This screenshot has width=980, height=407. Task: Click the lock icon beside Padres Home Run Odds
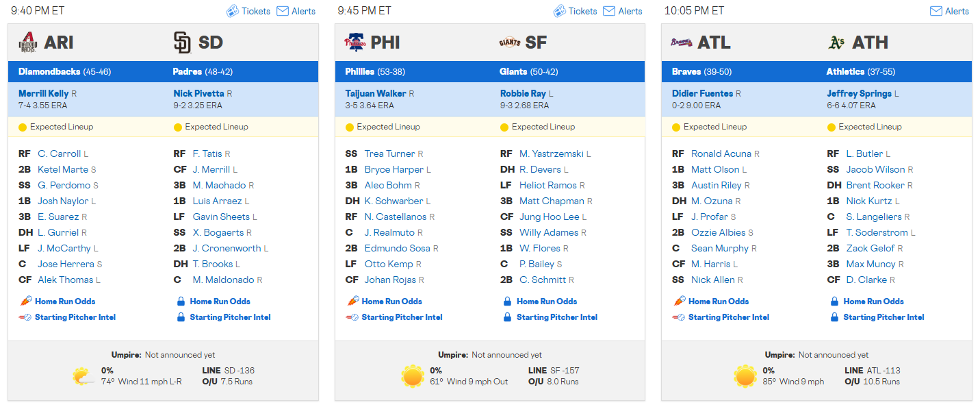click(181, 301)
